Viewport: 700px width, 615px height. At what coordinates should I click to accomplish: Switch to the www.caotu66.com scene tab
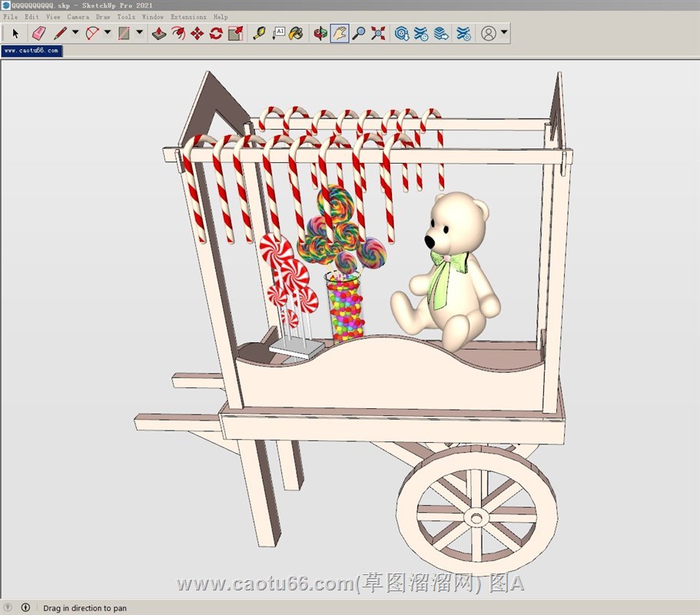[31, 51]
